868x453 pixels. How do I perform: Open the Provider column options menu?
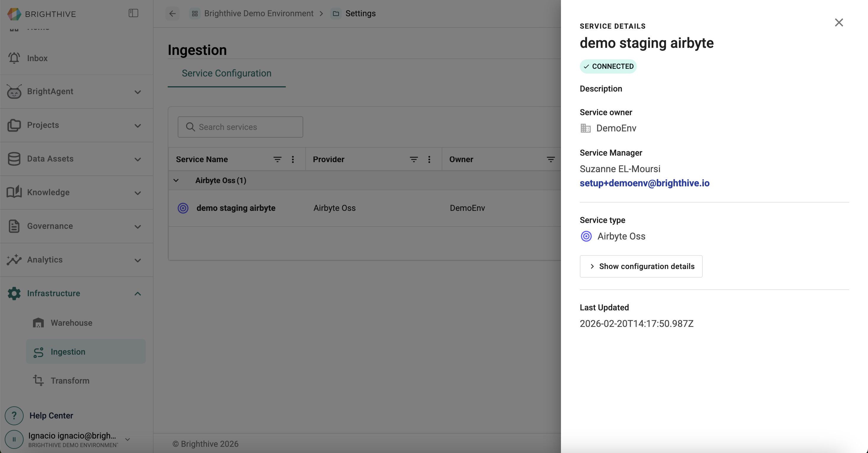[429, 159]
